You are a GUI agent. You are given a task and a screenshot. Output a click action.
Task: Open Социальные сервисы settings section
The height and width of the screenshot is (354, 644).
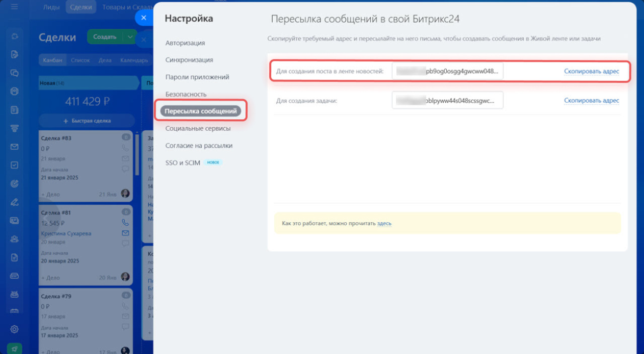(x=198, y=128)
